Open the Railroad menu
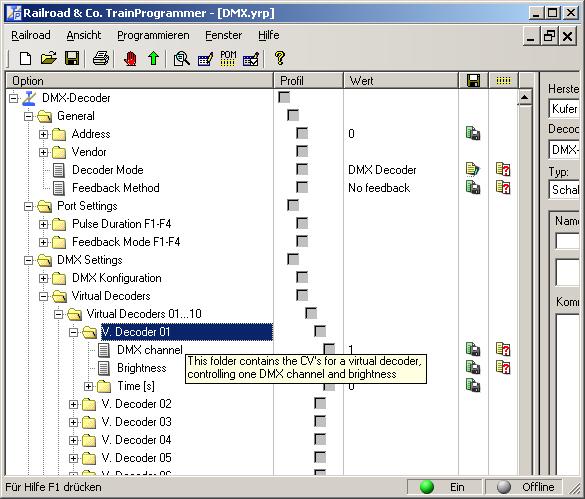The image size is (585, 499). [31, 35]
